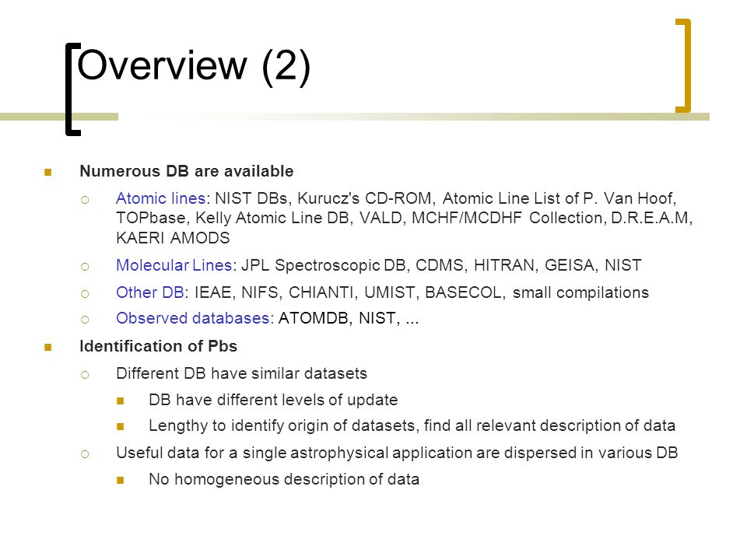Screen dimensions: 747x560
Task: Click the square bullet beside 'Identification of Pbs'
Action: (47, 347)
